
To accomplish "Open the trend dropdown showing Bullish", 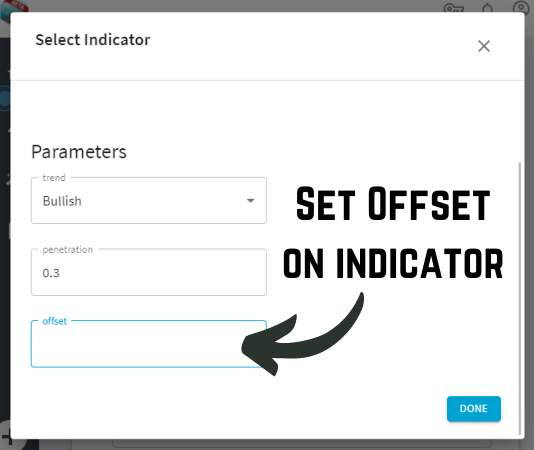I will [148, 201].
